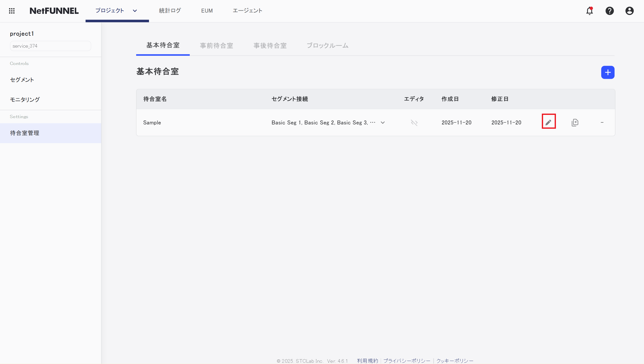Switch to the 事後待合室 tab
Viewport: 644px width, 364px height.
pos(270,46)
